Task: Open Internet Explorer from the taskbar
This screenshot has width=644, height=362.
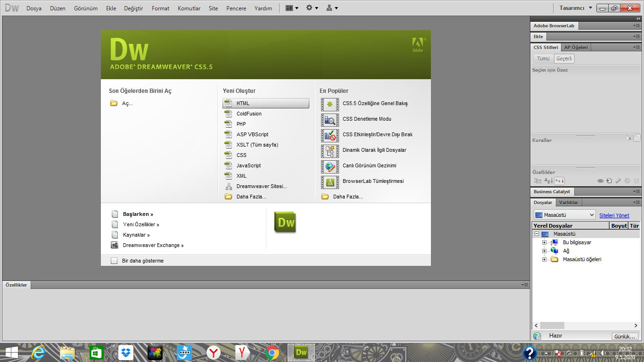Action: (x=38, y=353)
